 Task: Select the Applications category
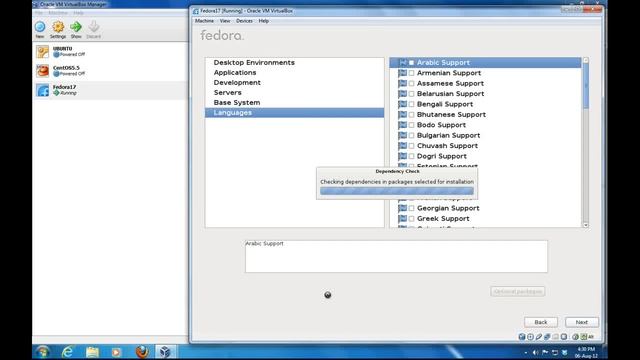click(x=294, y=73)
